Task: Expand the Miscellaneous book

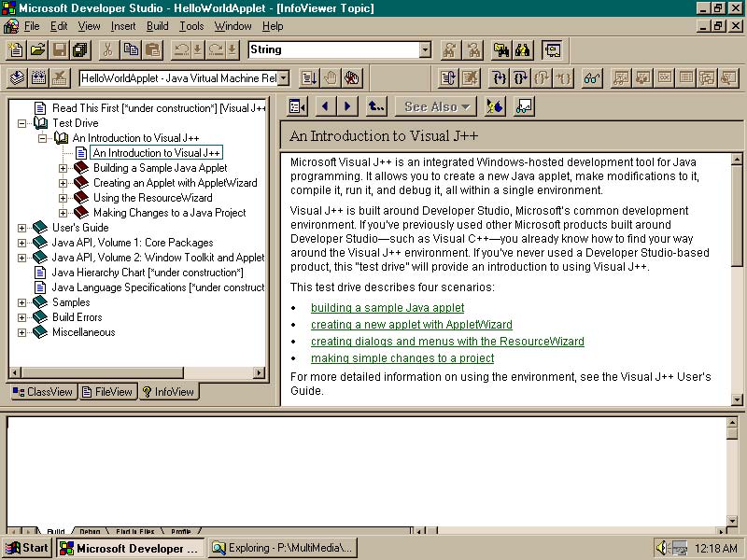Action: (21, 332)
